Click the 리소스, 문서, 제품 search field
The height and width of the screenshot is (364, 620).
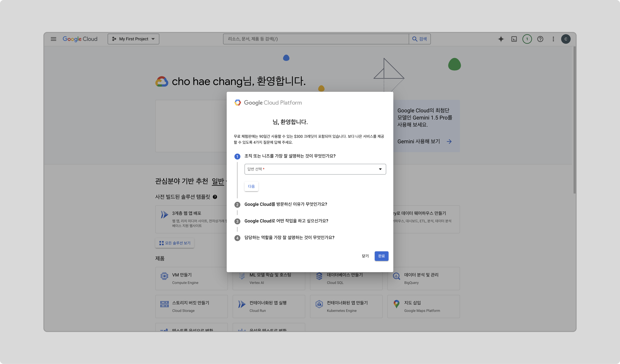click(x=316, y=39)
